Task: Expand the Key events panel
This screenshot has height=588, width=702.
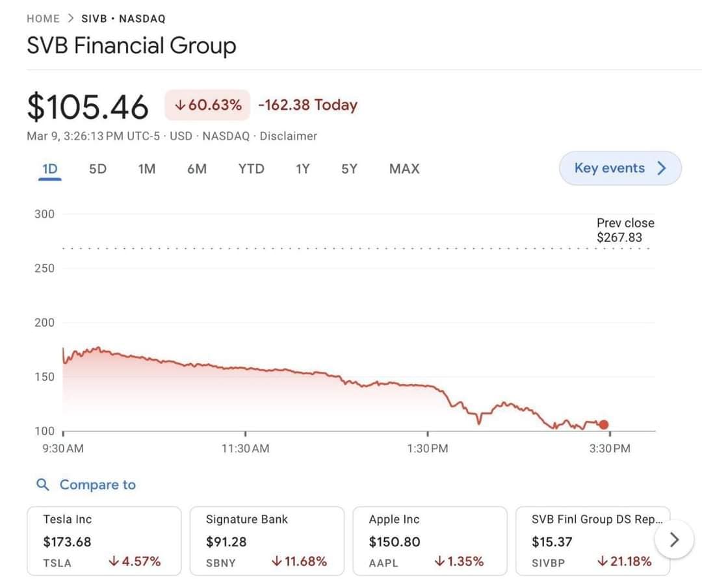Action: pyautogui.click(x=619, y=168)
